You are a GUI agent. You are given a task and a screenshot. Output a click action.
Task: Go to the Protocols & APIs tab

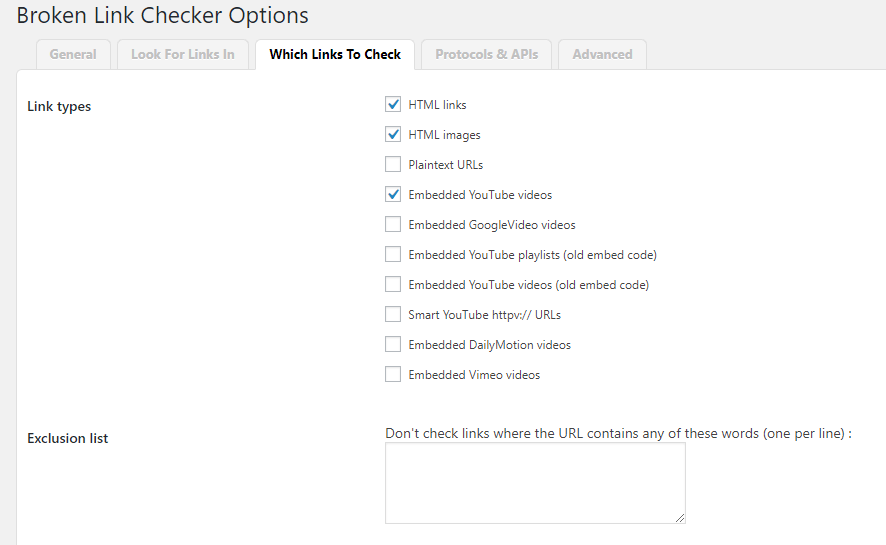(486, 54)
